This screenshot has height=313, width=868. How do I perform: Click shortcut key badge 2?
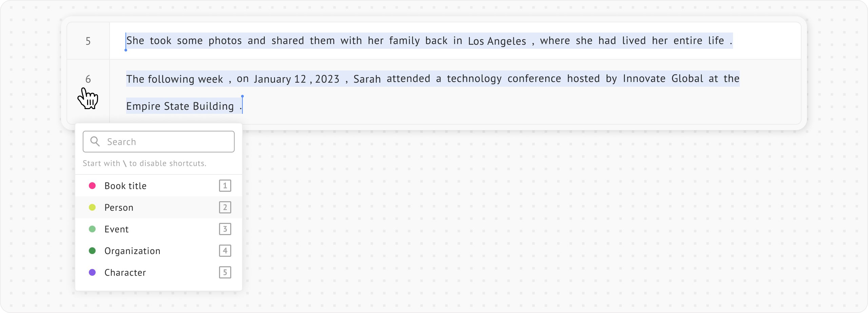225,207
